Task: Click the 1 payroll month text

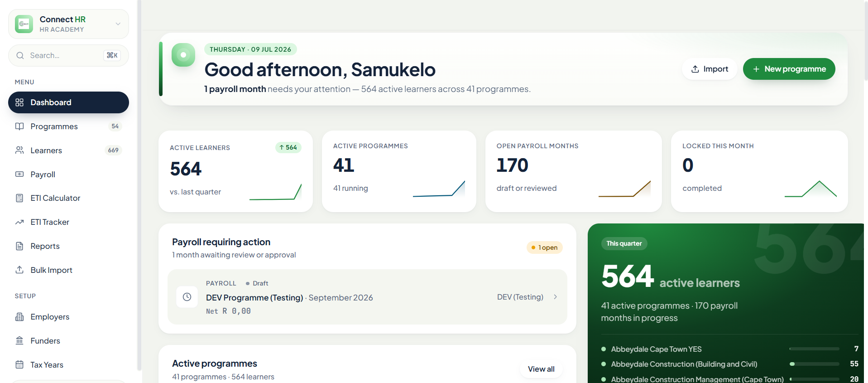Action: 235,89
